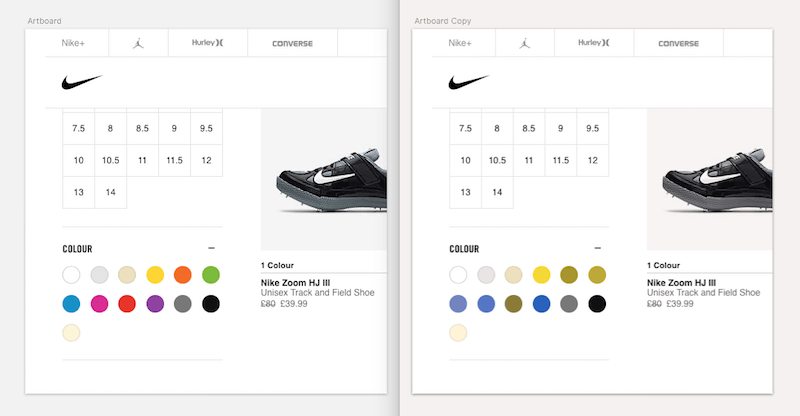Viewport: 800px width, 416px height.
Task: Select size 14 in Artboard
Action: (x=110, y=192)
